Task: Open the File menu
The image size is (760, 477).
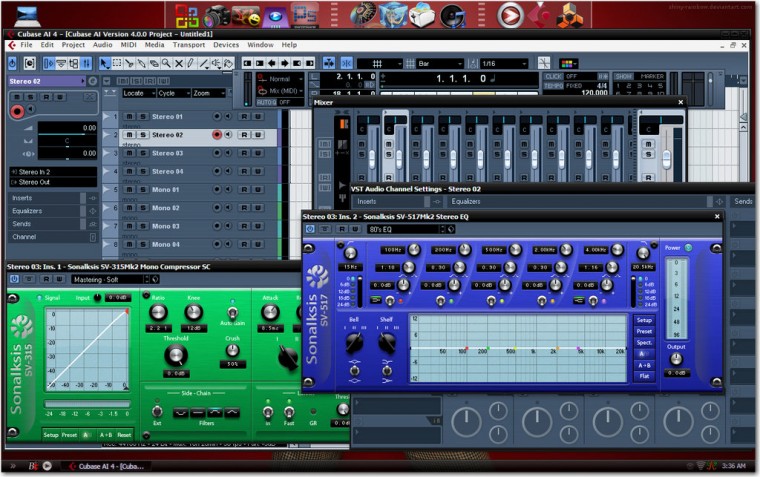Action: point(26,45)
